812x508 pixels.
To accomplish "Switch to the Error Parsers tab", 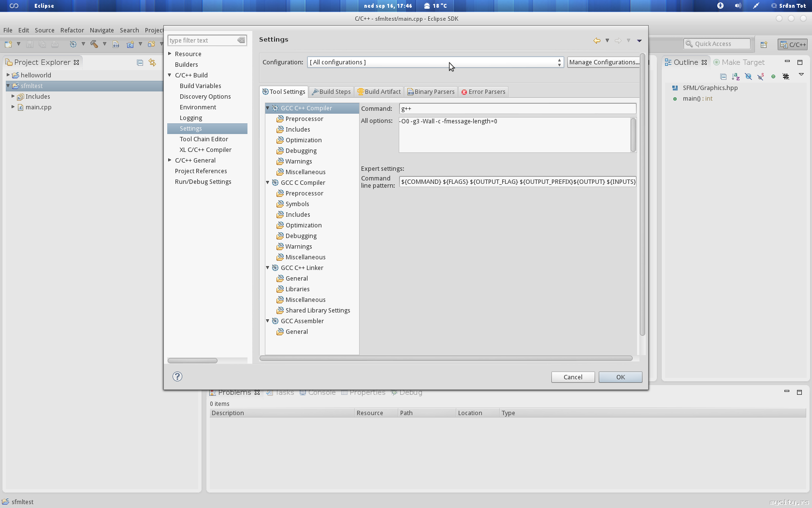I will 483,92.
